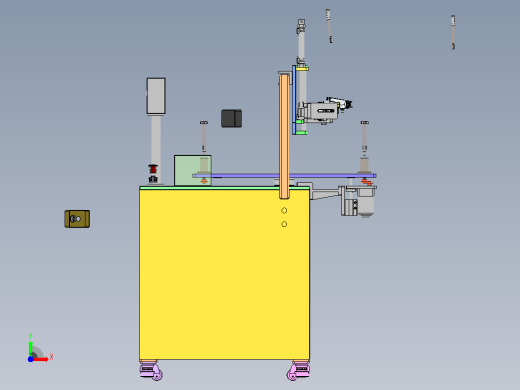
Task: Select the tilted pin near top center
Action: 329,26
